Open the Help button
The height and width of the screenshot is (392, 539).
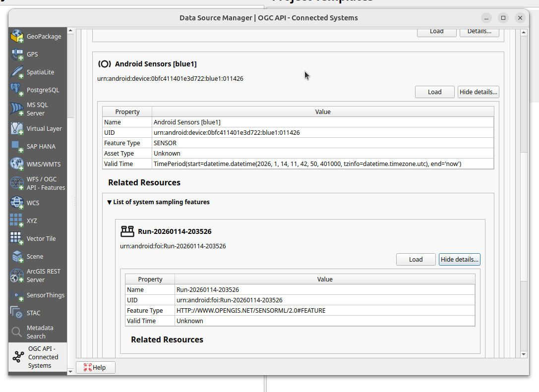tap(96, 368)
